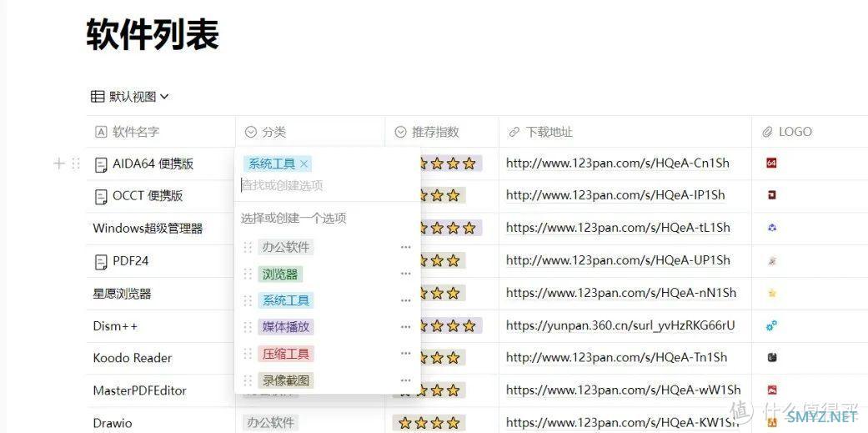Open more options for 压缩工具

(x=406, y=353)
